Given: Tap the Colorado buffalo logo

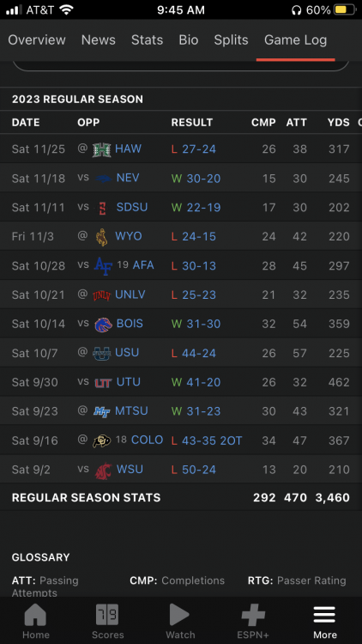Looking at the screenshot, I should point(101,440).
